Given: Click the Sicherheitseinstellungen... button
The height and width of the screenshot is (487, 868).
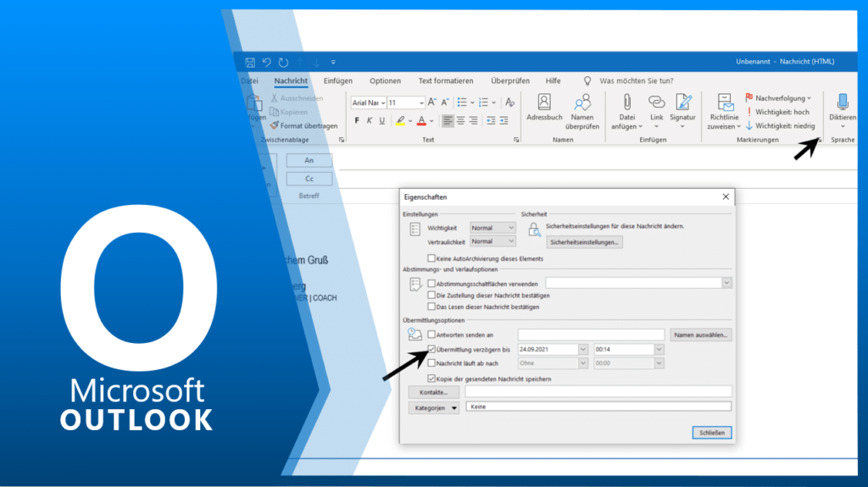Looking at the screenshot, I should 584,242.
